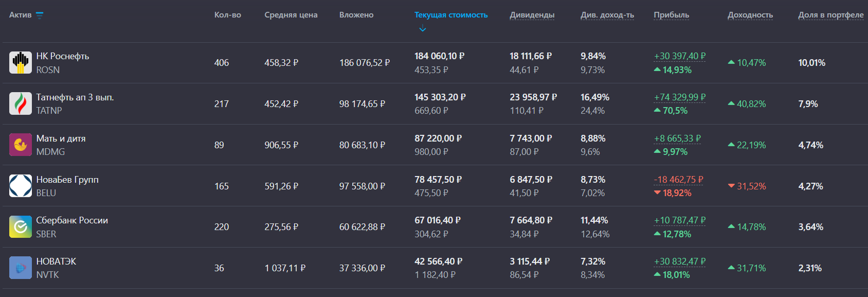Click the Доля в портфеле header

click(831, 15)
